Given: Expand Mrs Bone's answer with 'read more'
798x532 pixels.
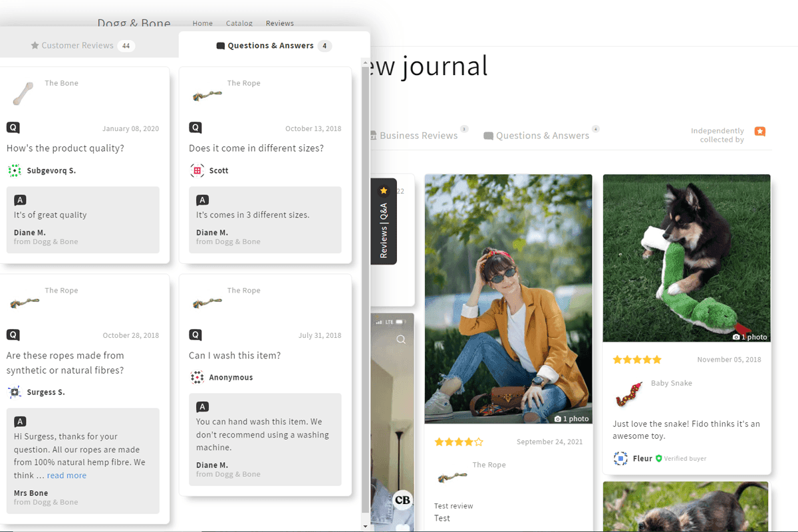Looking at the screenshot, I should click(x=66, y=475).
